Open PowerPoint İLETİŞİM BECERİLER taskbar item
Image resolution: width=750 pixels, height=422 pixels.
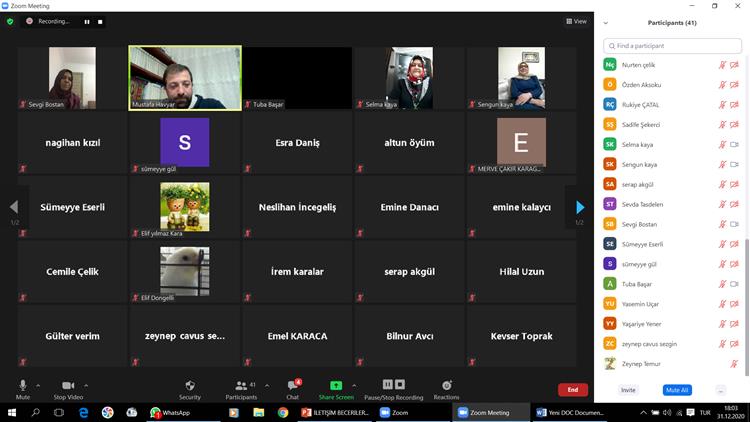[x=335, y=412]
